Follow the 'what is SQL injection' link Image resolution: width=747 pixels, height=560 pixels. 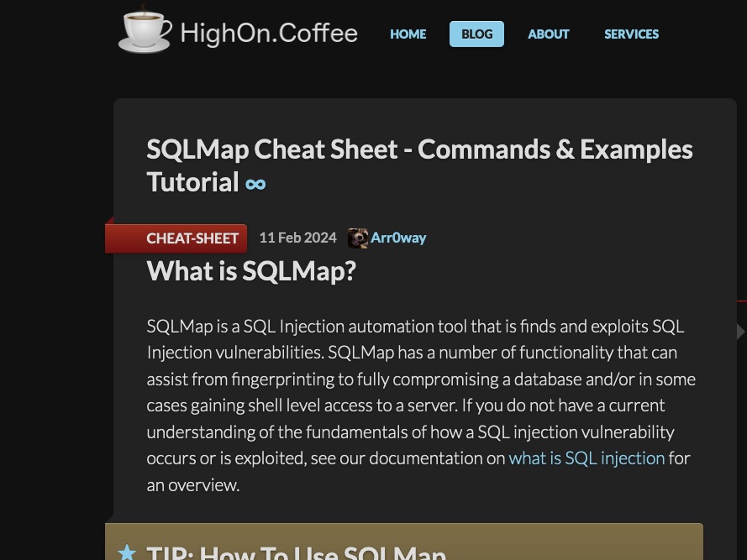587,458
